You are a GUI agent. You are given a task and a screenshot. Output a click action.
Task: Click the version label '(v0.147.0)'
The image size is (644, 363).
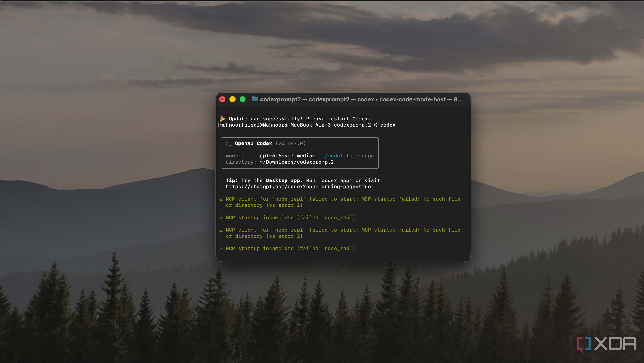tap(290, 144)
